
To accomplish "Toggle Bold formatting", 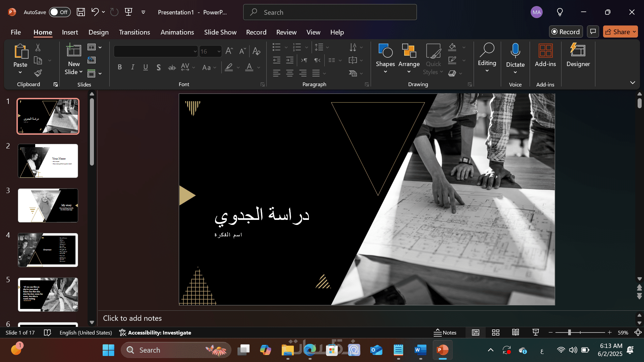I will tap(120, 67).
